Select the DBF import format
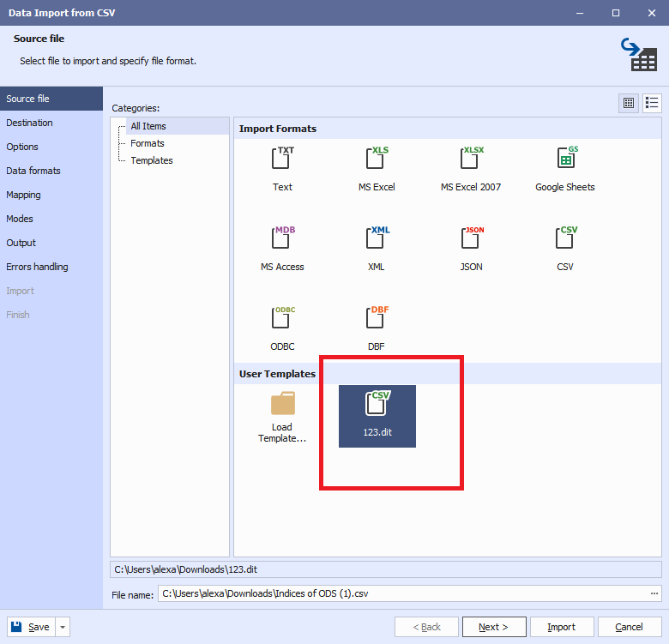The image size is (669, 644). 377,317
